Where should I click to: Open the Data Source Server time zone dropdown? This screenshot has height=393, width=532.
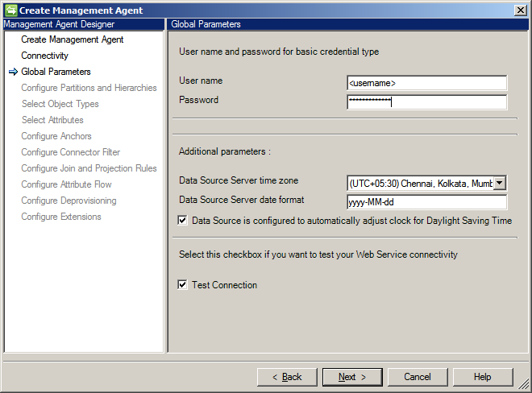coord(499,183)
